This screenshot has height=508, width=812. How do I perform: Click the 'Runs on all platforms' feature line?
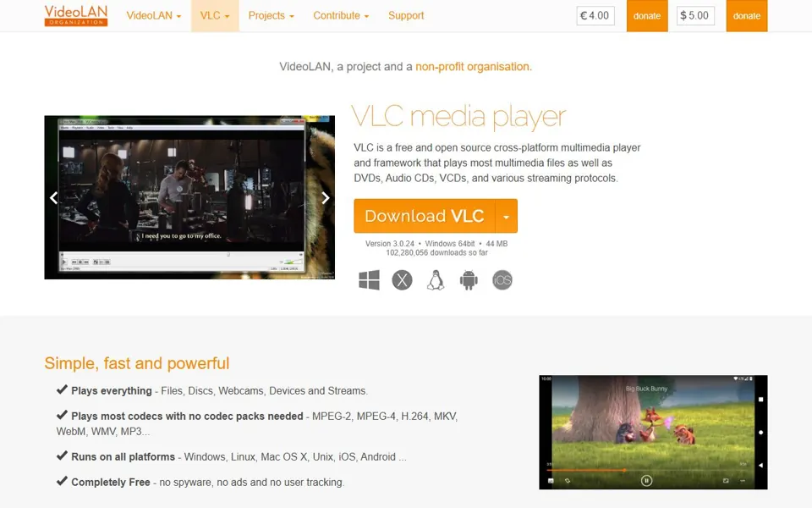pos(232,456)
